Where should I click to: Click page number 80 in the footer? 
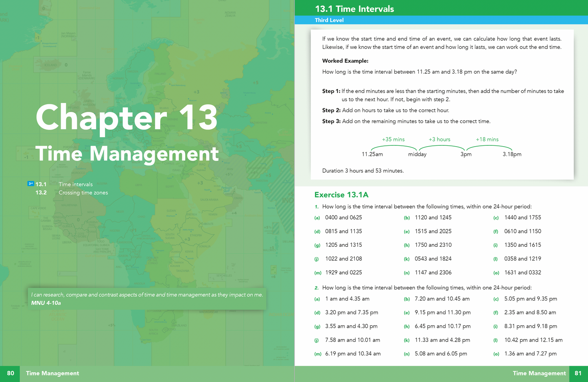tap(11, 373)
